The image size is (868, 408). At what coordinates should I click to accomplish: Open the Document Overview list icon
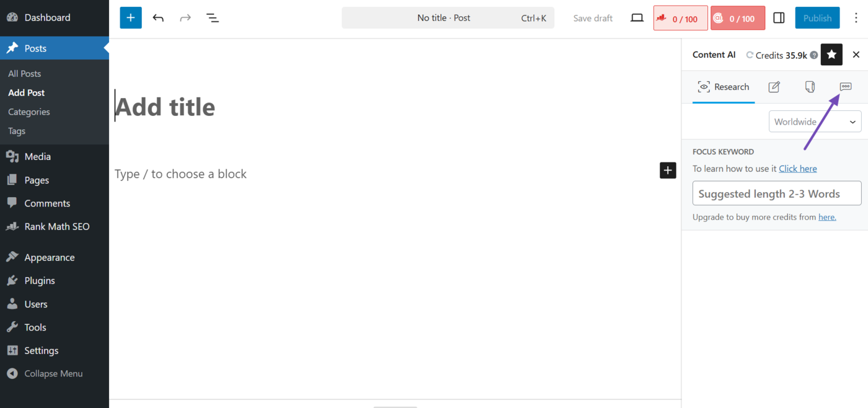click(x=213, y=17)
